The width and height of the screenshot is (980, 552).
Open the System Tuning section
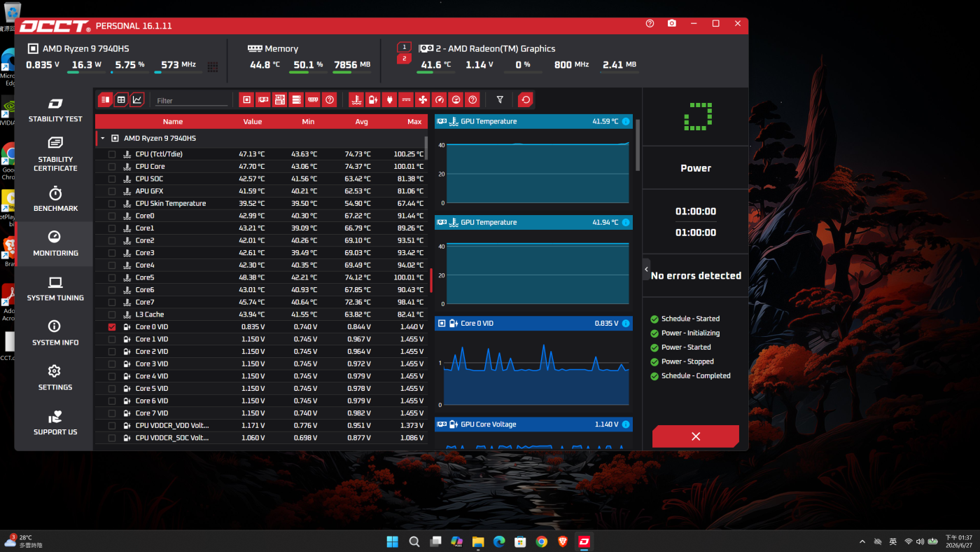[55, 289]
